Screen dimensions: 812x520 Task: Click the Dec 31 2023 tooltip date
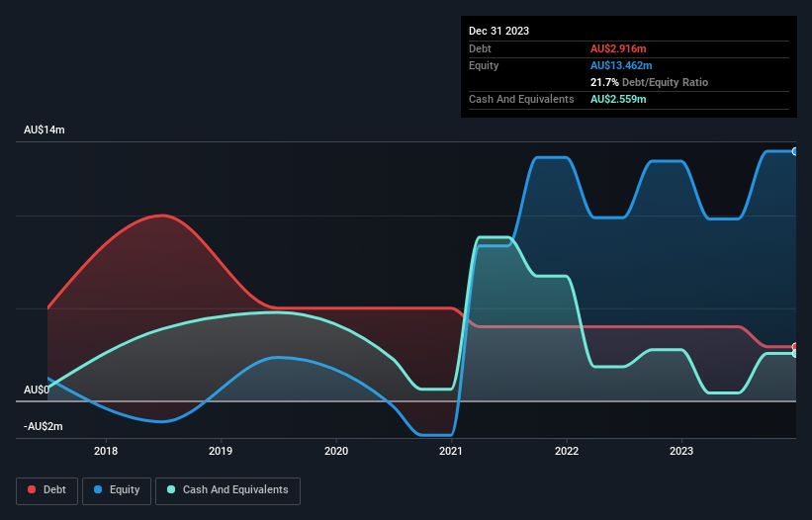(x=498, y=31)
